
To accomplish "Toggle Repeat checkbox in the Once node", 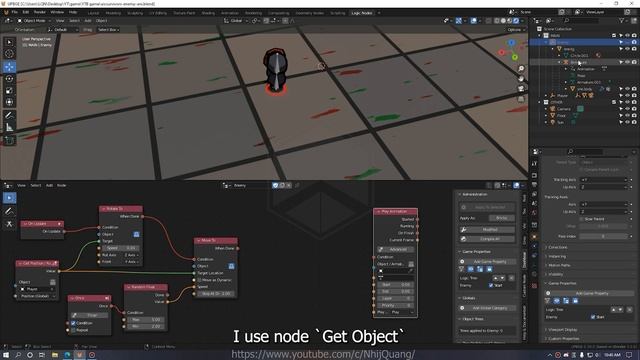I will coord(73,330).
